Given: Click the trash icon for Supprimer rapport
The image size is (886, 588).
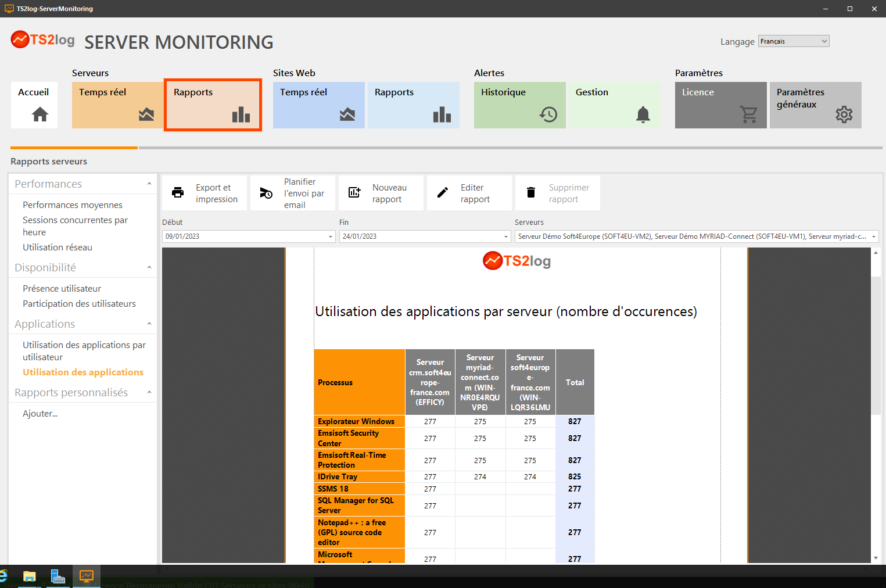Looking at the screenshot, I should coord(531,193).
